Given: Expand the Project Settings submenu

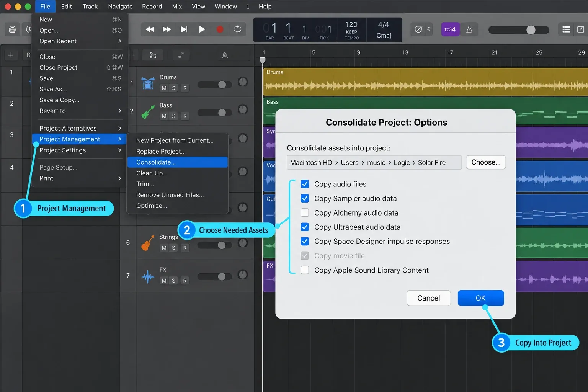Looking at the screenshot, I should [79, 150].
